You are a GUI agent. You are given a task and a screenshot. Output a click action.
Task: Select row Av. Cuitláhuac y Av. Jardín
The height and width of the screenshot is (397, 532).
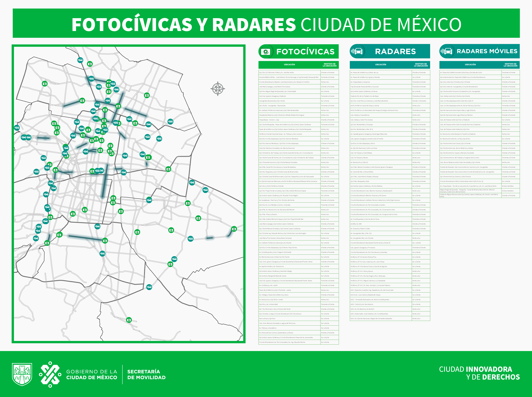coord(298,285)
